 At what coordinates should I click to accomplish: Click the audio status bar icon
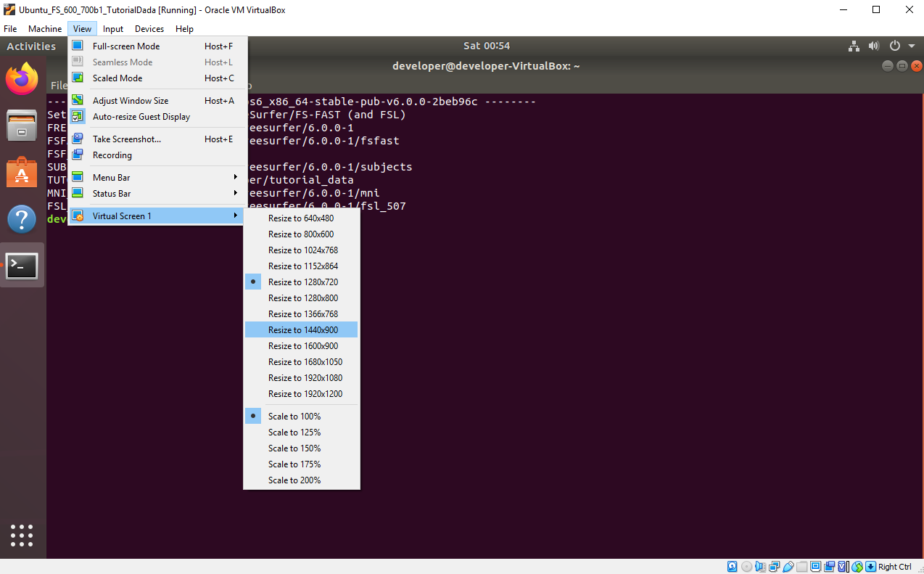point(760,567)
